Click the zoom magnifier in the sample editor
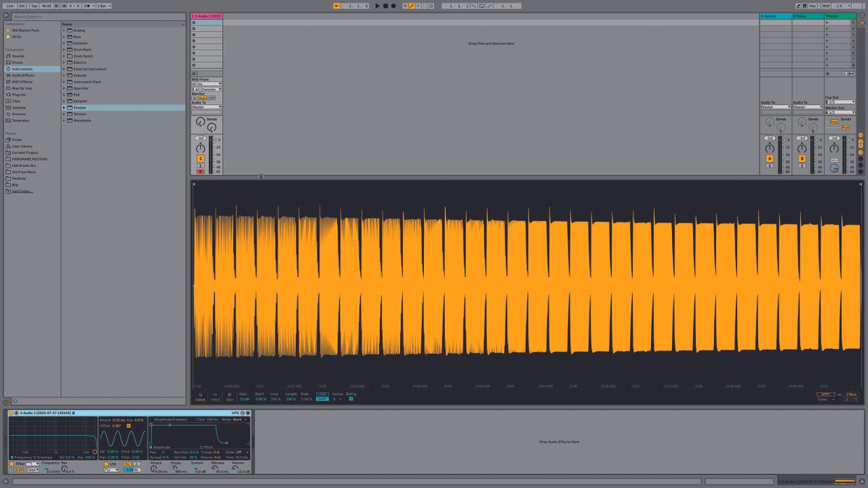Screen dimensions: 868x488 click(x=200, y=394)
